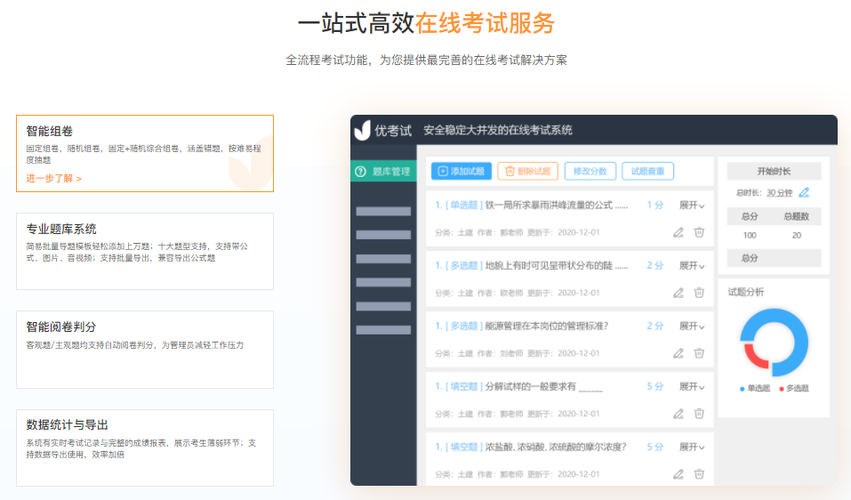Click question title 地貌上有时可见呈带状分布的陡

click(556, 265)
